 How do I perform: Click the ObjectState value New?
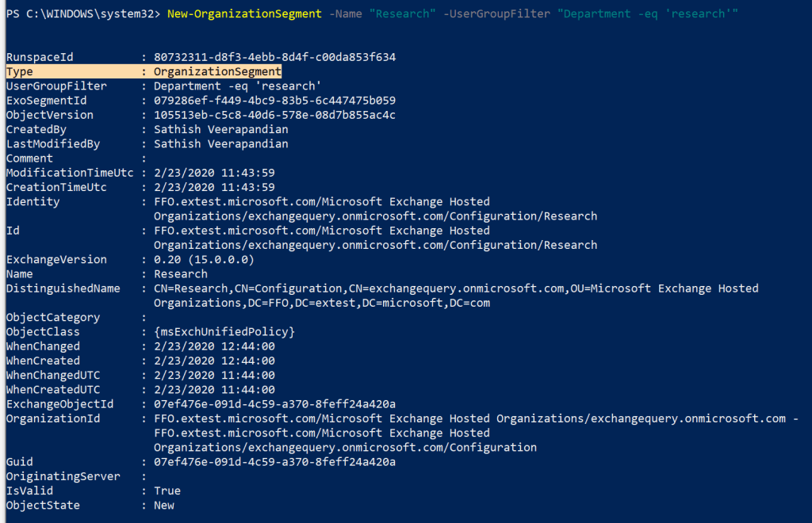pos(164,506)
